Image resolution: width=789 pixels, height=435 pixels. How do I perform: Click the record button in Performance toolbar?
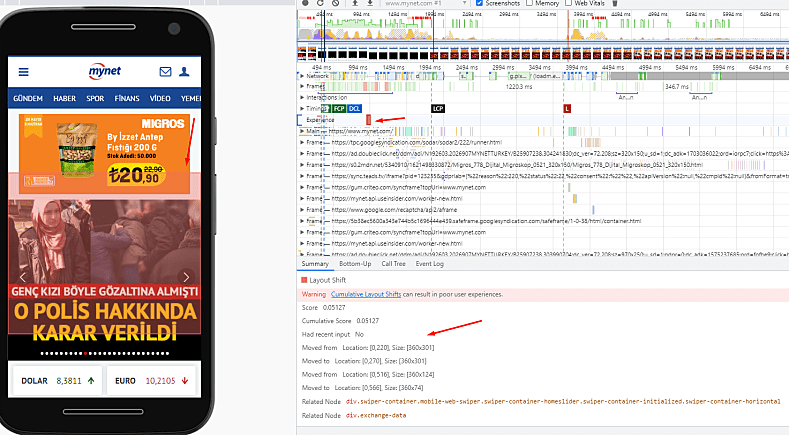pyautogui.click(x=305, y=3)
